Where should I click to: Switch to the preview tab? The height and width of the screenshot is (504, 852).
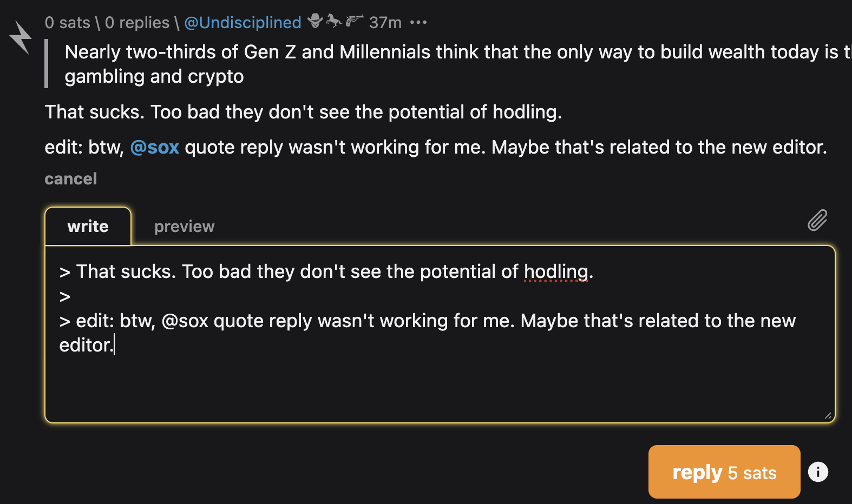[184, 227]
